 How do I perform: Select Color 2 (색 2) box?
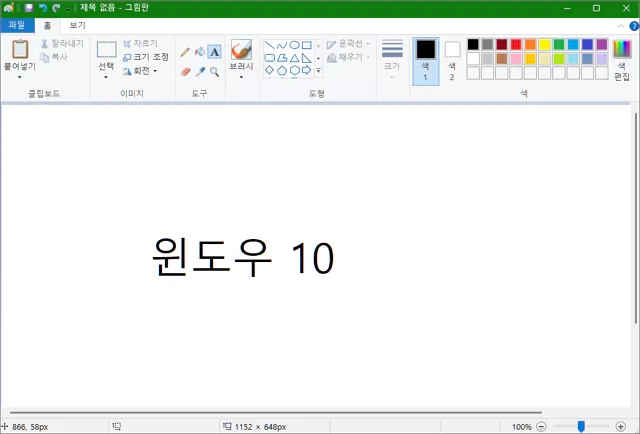coord(452,61)
